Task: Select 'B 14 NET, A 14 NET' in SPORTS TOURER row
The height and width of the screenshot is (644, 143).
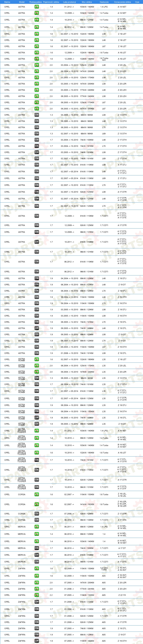Action: tap(122, 446)
